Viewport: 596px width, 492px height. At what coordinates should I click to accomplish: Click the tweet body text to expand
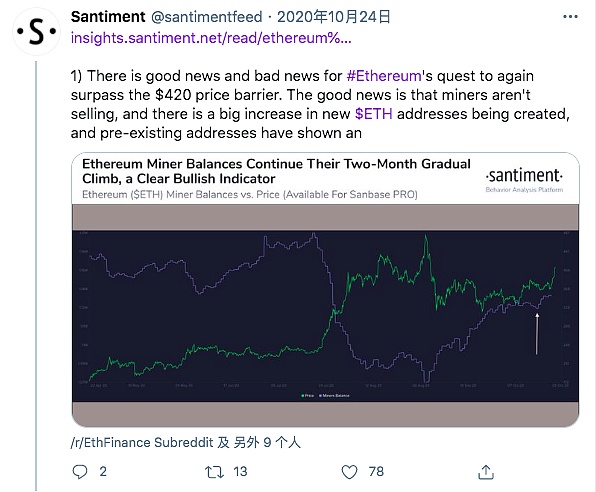tap(320, 105)
